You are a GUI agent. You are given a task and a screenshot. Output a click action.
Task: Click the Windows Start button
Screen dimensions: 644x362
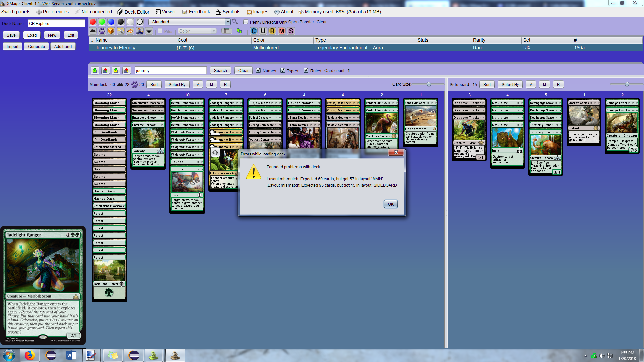click(9, 355)
